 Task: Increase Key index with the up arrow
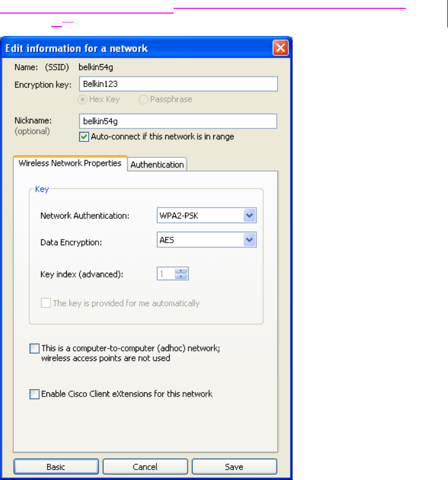(181, 271)
